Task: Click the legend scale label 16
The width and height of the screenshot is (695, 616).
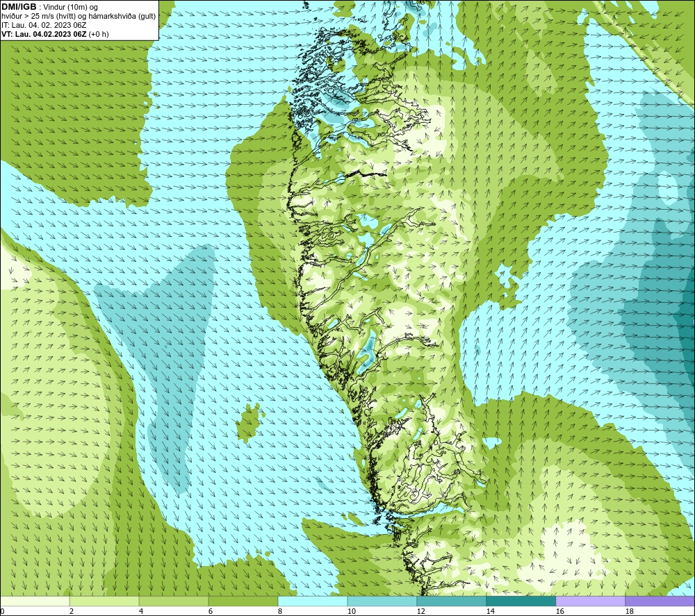Action: pos(559,612)
